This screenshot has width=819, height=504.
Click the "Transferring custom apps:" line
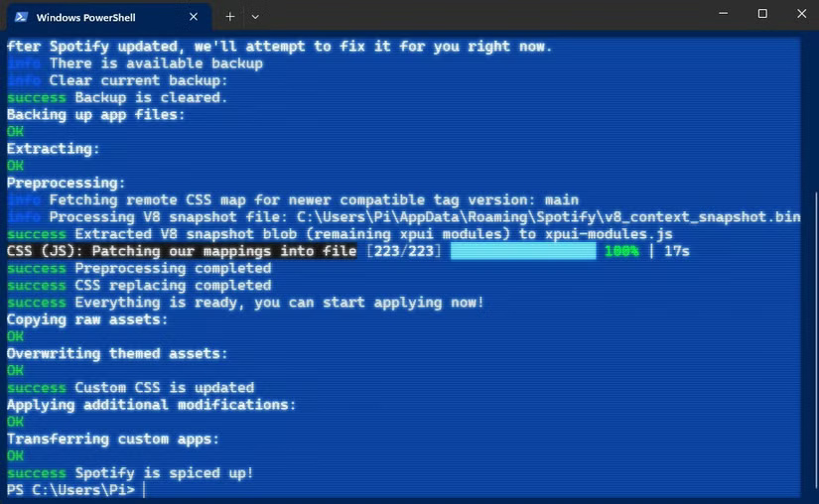112,439
